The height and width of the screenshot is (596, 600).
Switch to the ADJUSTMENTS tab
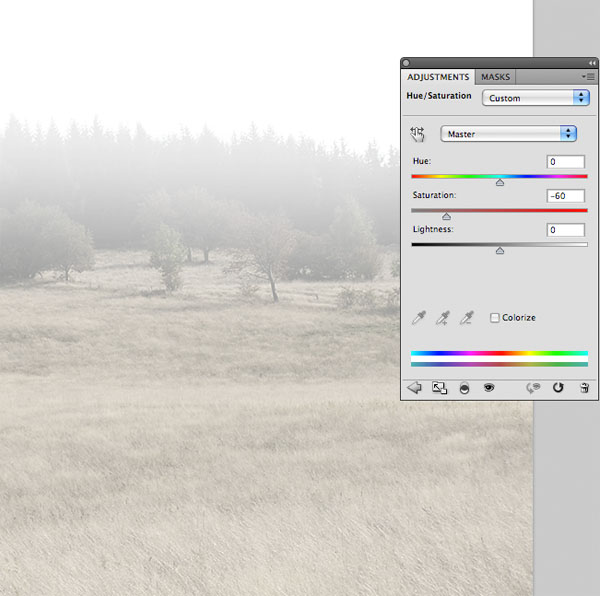point(438,77)
